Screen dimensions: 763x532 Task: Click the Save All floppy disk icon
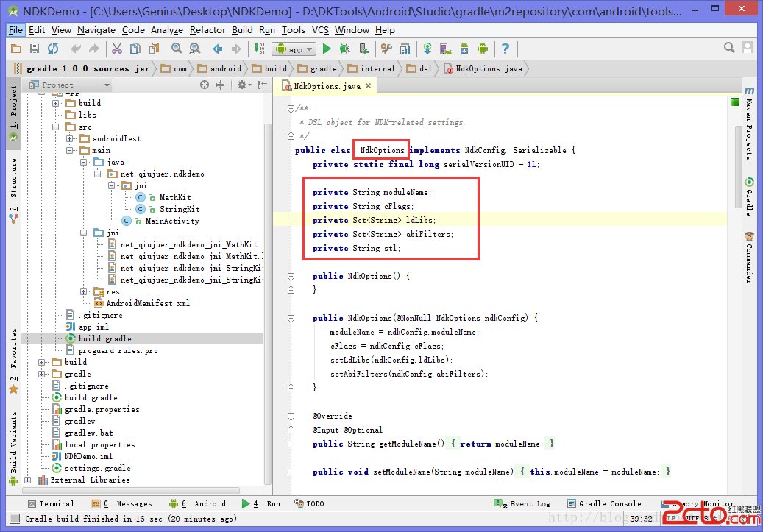[34, 49]
